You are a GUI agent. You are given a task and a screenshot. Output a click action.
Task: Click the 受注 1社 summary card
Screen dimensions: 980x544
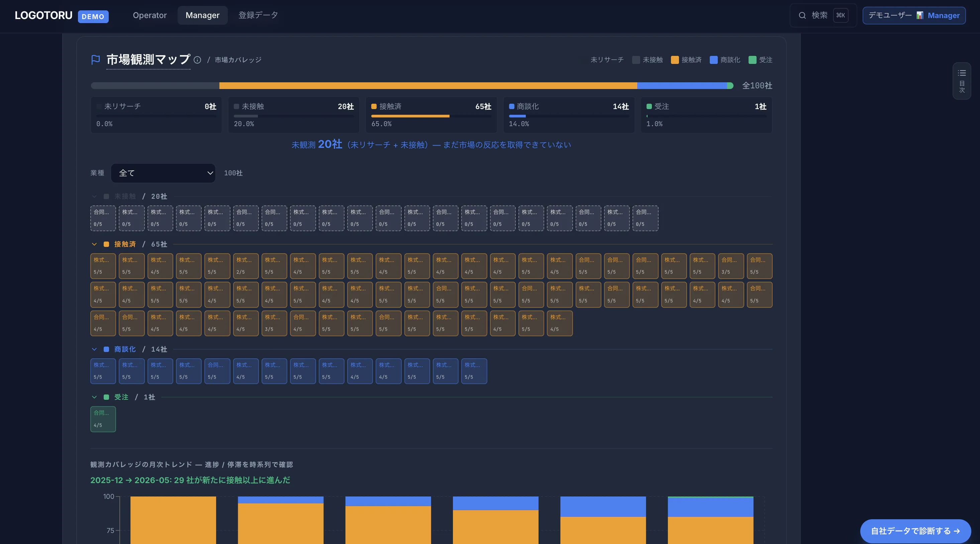click(706, 115)
